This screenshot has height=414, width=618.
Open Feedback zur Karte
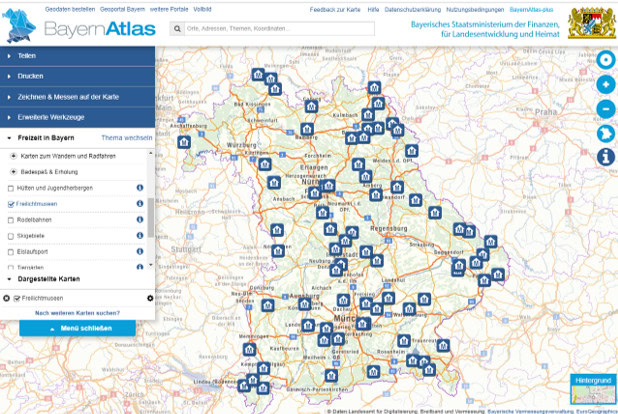coord(335,9)
